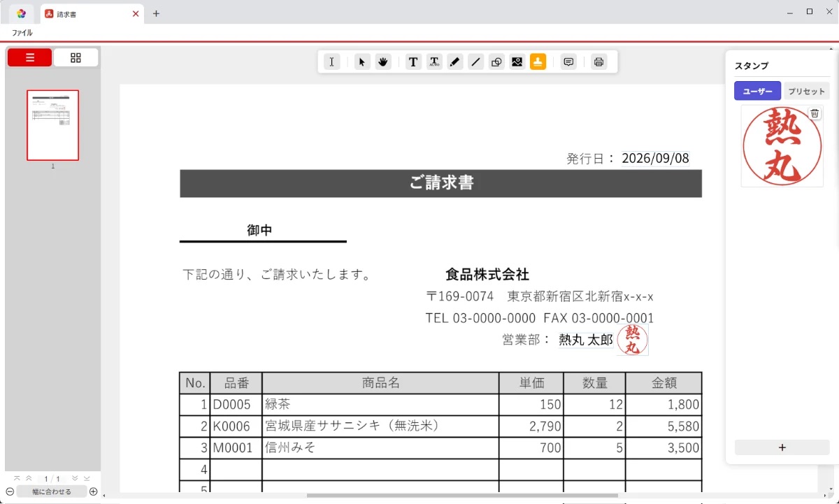
Task: Select the text cursor selection tool
Action: [332, 62]
